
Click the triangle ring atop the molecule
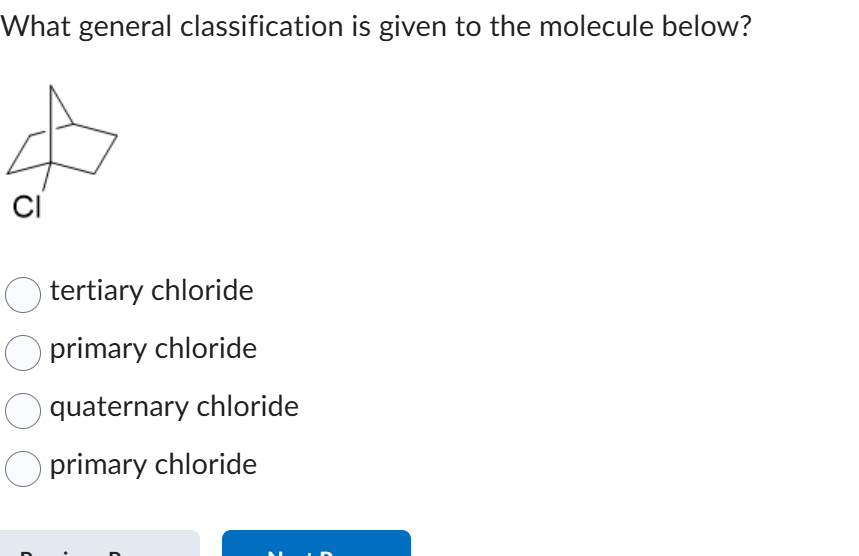tap(60, 110)
